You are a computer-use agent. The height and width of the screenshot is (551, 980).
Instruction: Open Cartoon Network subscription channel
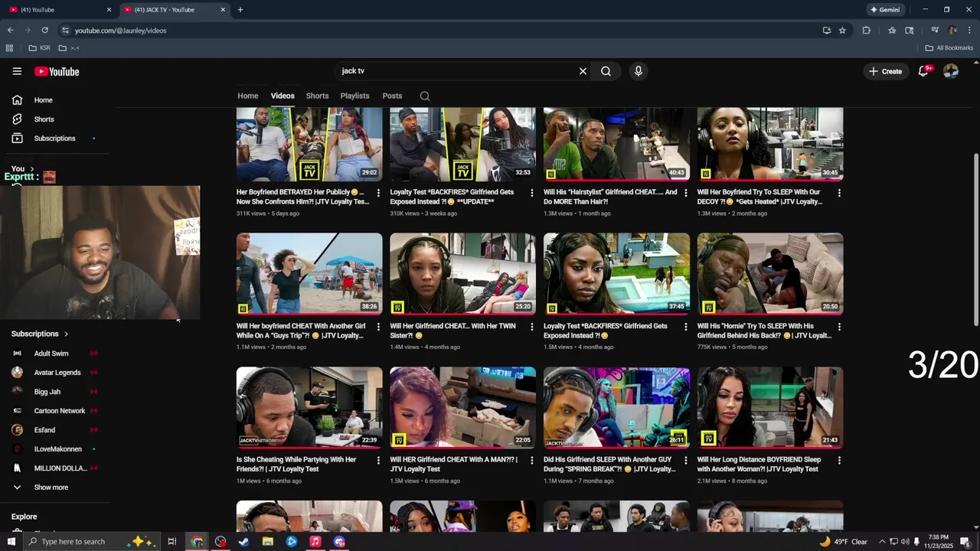(x=60, y=411)
